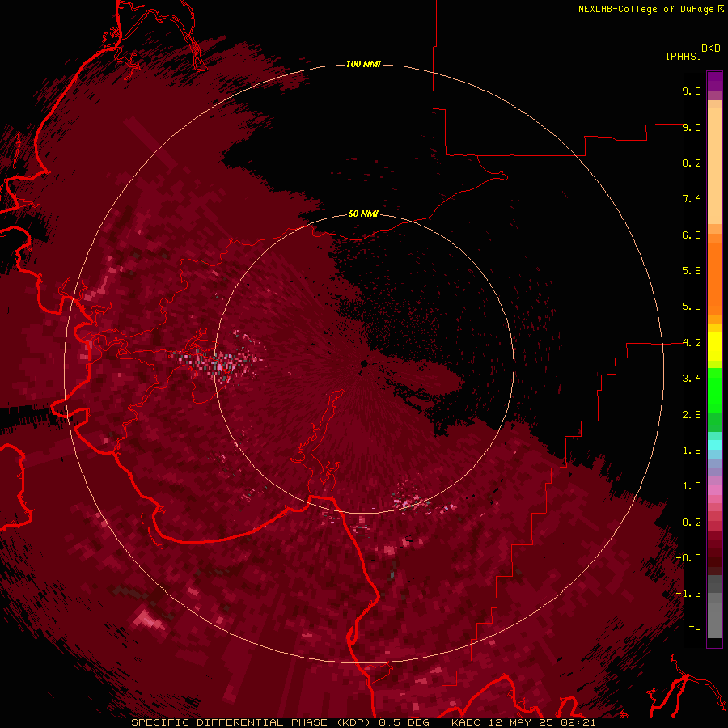Click the 9.0 legend value
Viewport: 728px width, 728px height.
pos(692,127)
